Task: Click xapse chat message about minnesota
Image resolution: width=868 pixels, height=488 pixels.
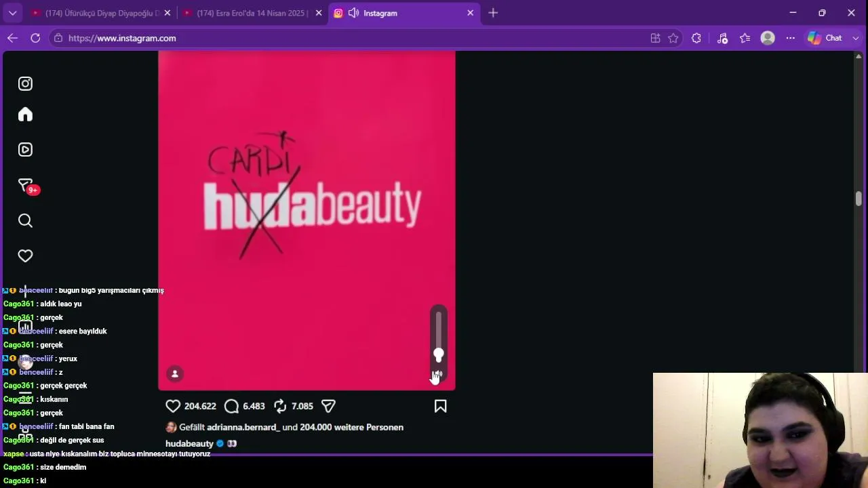Action: [x=107, y=453]
